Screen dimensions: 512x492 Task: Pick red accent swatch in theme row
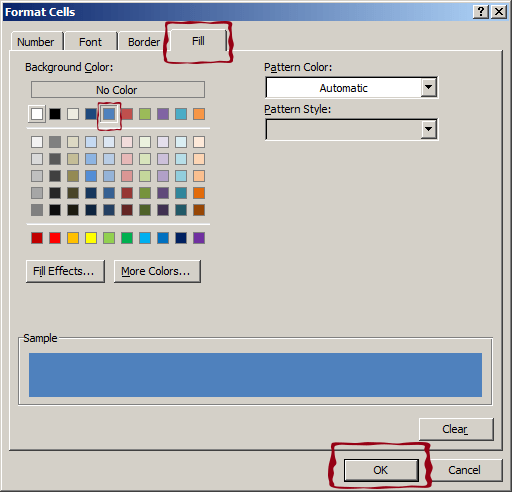click(x=127, y=114)
